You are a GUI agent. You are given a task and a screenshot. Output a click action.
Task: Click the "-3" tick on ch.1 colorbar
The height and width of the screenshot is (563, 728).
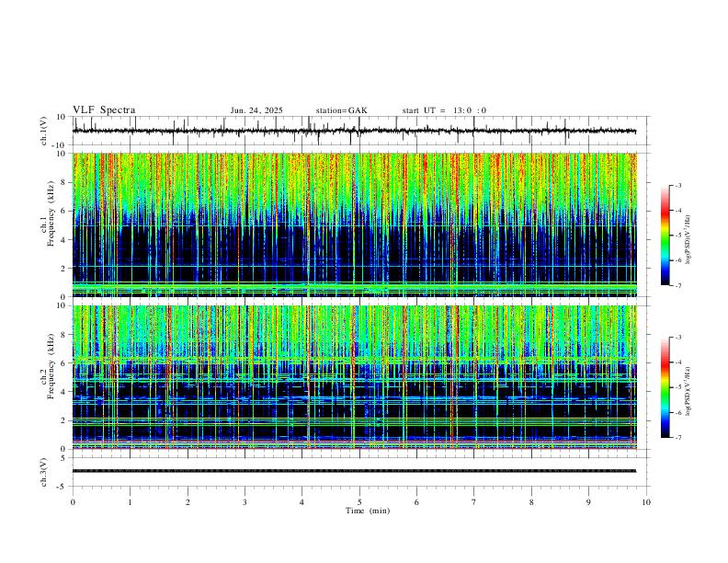click(x=678, y=185)
